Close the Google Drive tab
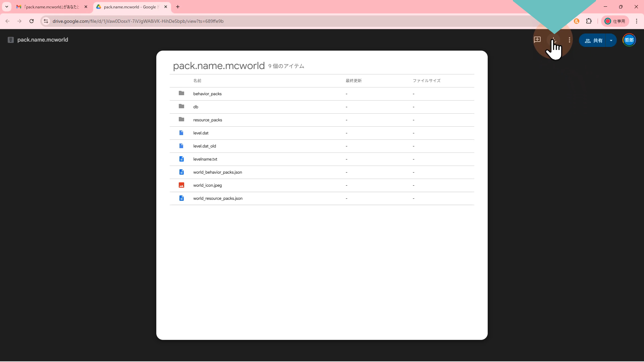The width and height of the screenshot is (644, 362). 166,7
